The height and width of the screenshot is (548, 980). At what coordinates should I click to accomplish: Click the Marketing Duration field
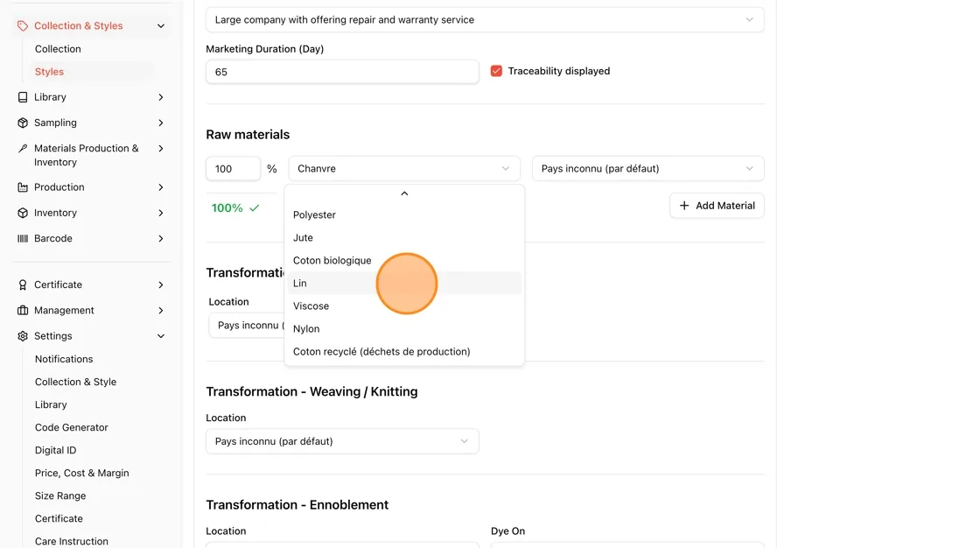click(x=342, y=72)
